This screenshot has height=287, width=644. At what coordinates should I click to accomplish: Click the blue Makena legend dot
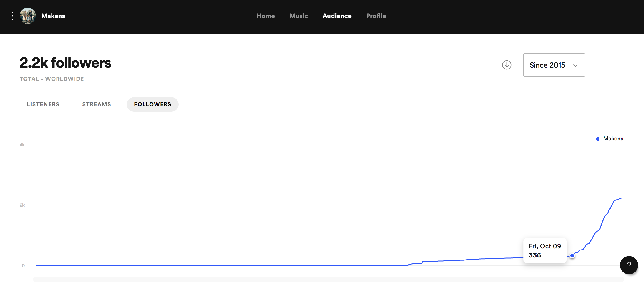point(597,139)
